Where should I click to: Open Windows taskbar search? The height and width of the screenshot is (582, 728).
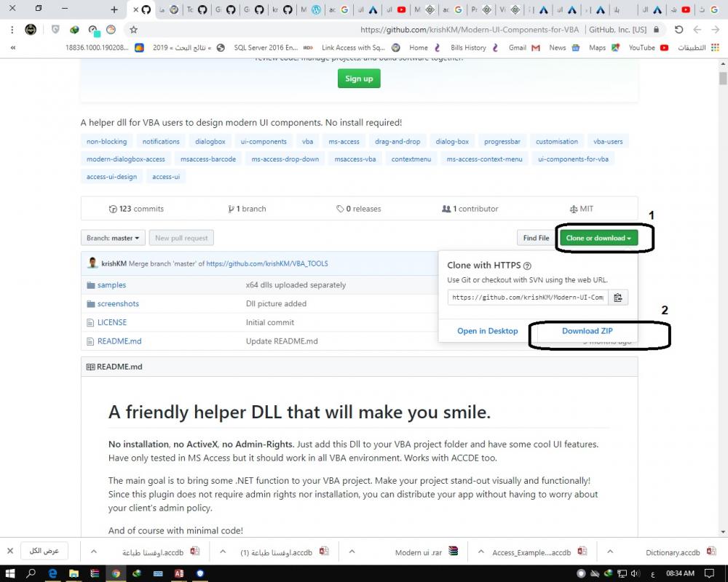coord(31,573)
